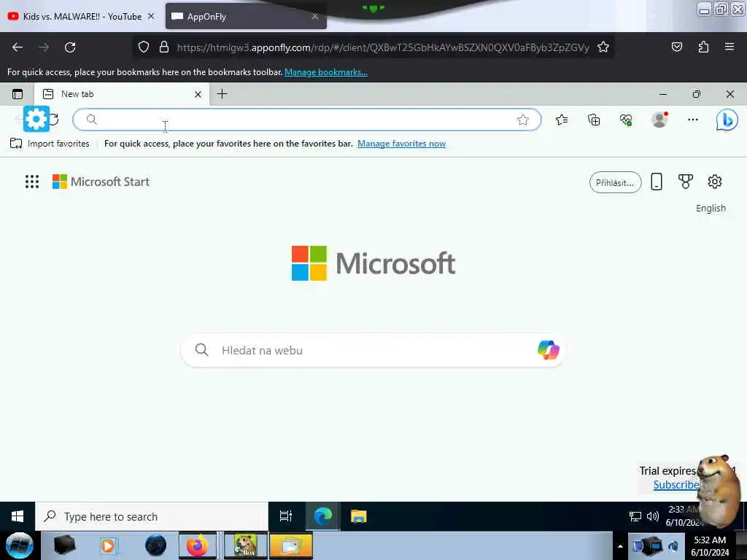Open Manage favorites now link
The image size is (747, 560).
point(402,144)
